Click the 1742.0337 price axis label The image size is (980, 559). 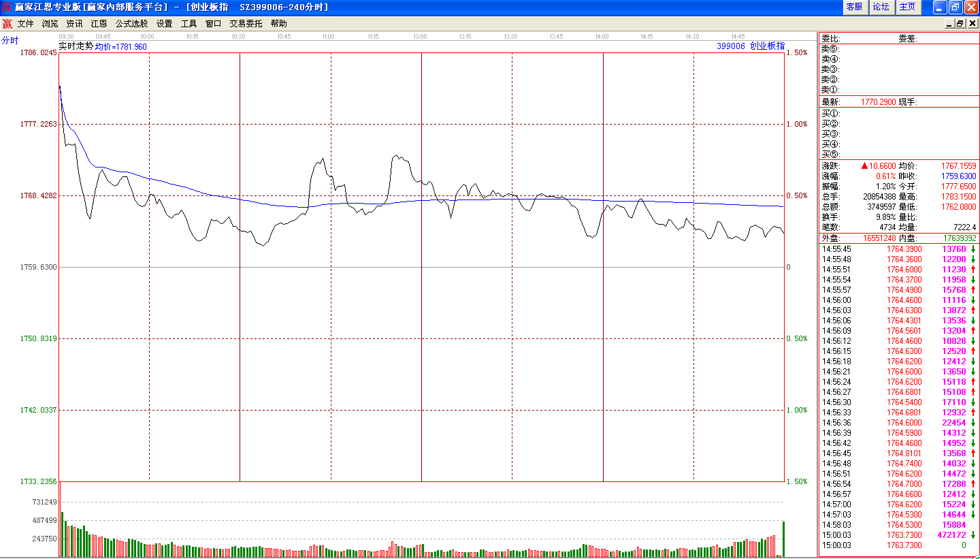coord(39,410)
